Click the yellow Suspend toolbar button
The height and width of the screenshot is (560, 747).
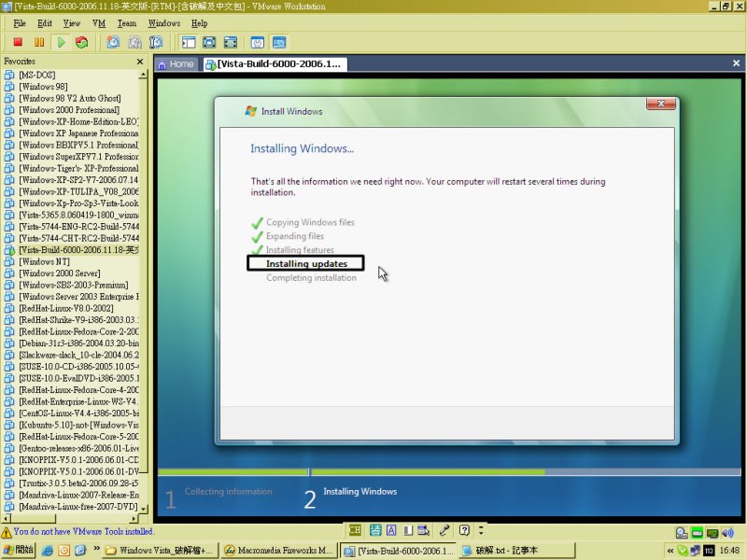pos(39,42)
